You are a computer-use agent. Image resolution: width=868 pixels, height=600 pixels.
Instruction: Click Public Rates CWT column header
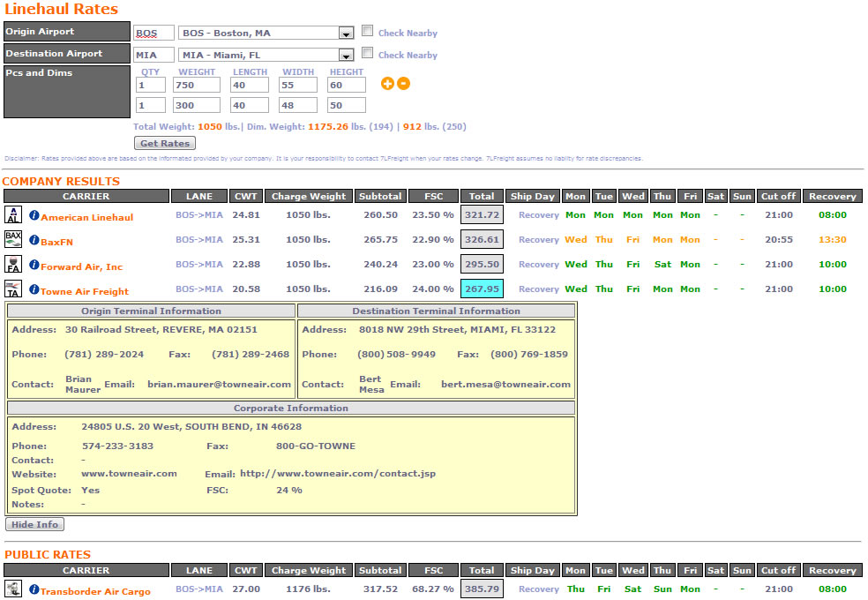pos(246,570)
